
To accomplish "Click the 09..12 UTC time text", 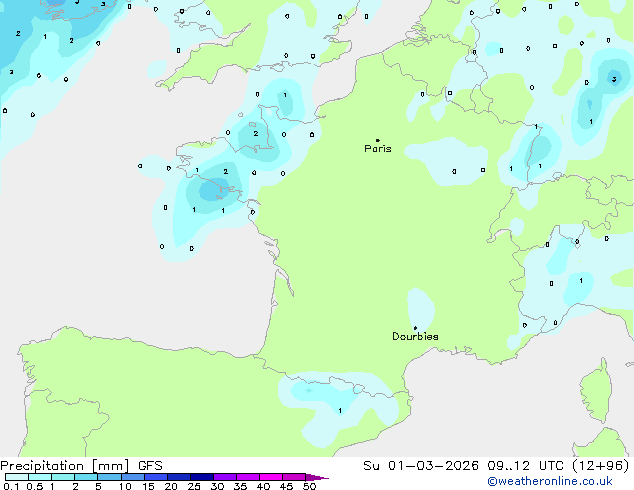I will (x=525, y=466).
